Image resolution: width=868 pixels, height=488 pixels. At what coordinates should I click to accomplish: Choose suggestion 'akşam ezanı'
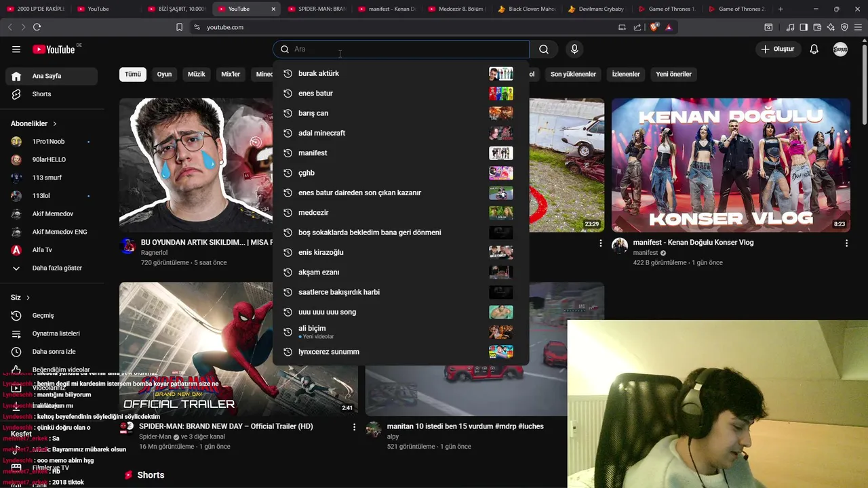pos(401,272)
